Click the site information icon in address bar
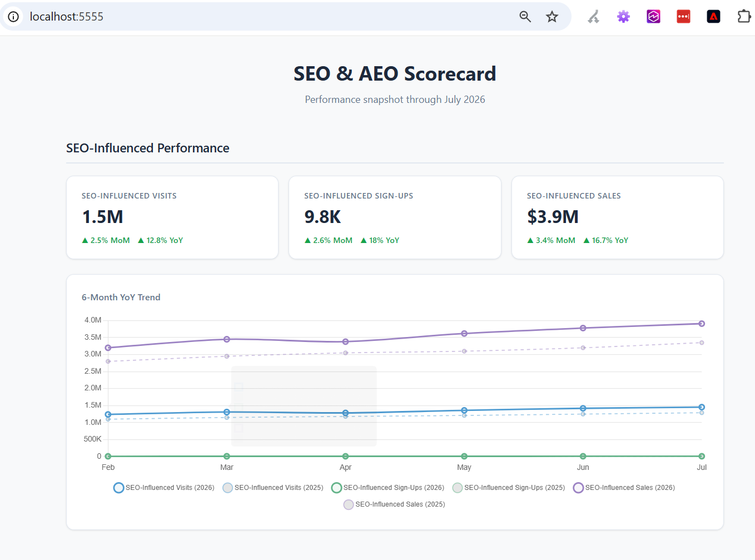Image resolution: width=755 pixels, height=560 pixels. [13, 17]
